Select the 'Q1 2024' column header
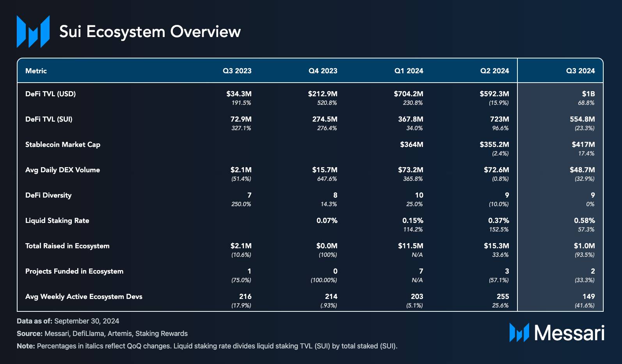622x364 pixels. point(409,71)
